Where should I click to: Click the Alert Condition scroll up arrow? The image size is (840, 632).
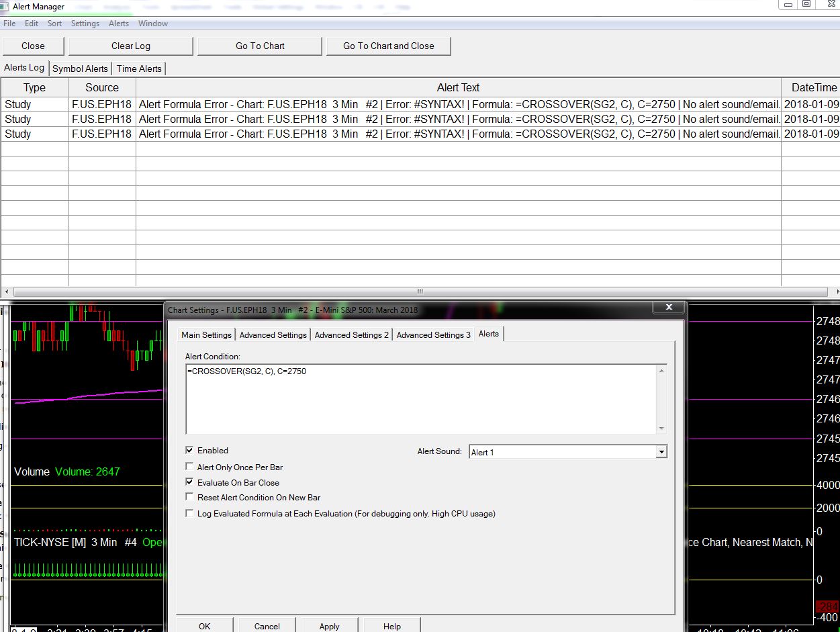[x=661, y=370]
